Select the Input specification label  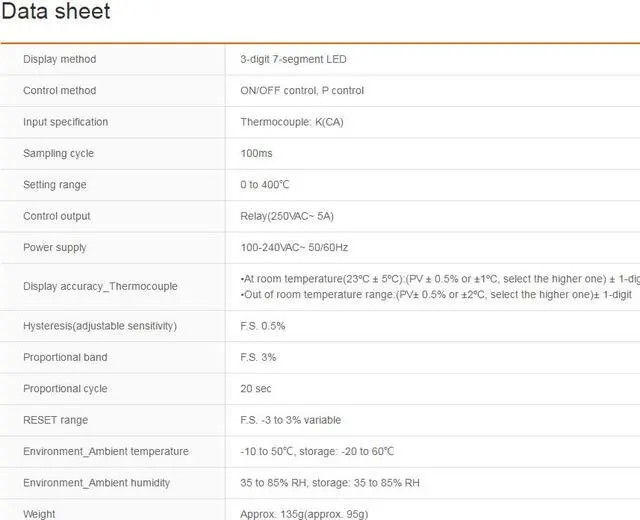point(66,122)
